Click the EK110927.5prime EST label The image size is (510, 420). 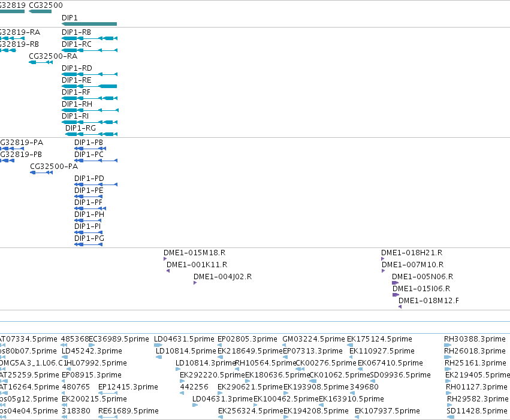[x=382, y=352]
